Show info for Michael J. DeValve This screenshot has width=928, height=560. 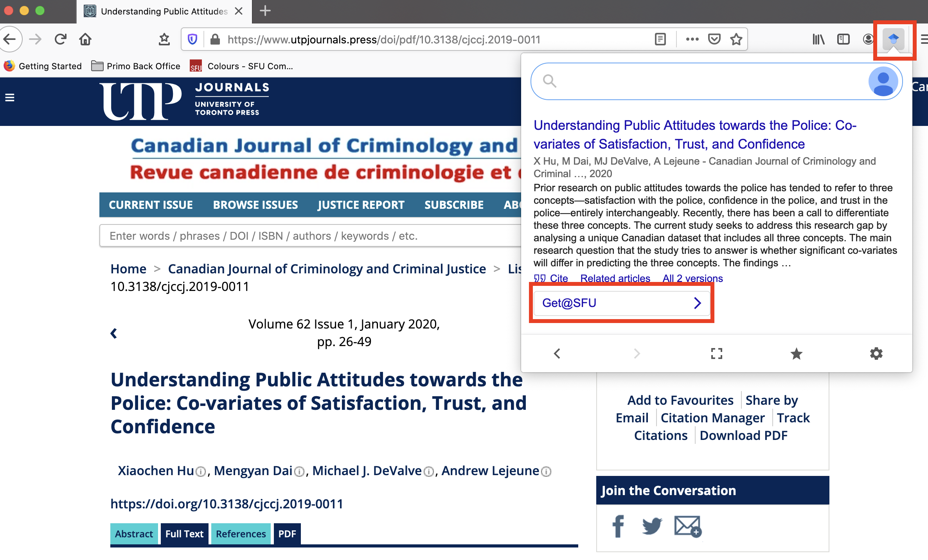click(429, 472)
